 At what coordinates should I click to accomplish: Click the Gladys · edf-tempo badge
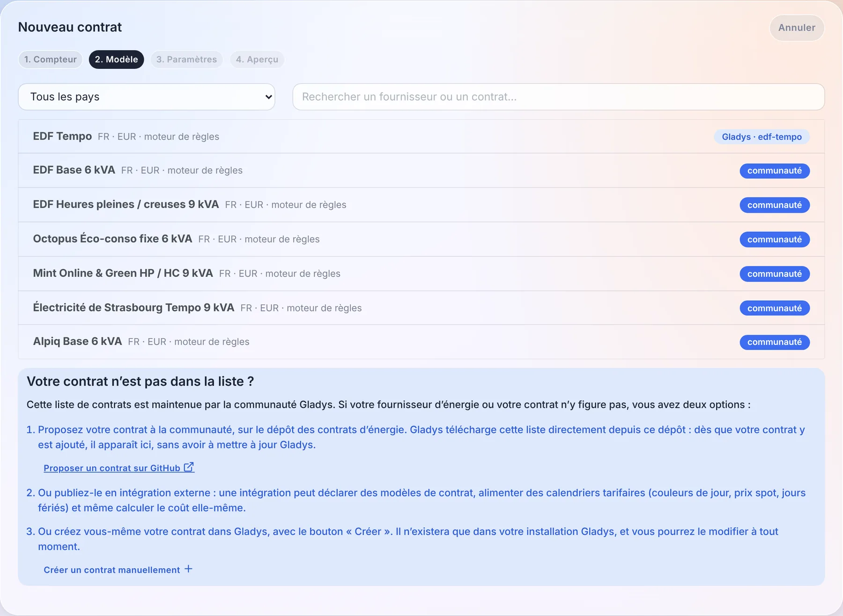762,137
